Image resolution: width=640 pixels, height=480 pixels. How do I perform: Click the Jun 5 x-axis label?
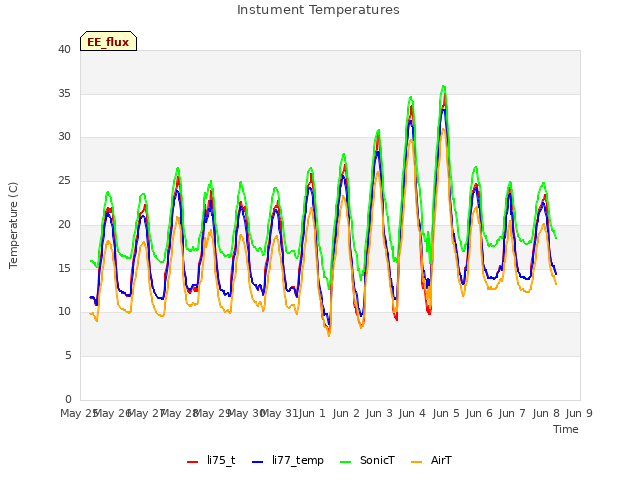coord(446,413)
